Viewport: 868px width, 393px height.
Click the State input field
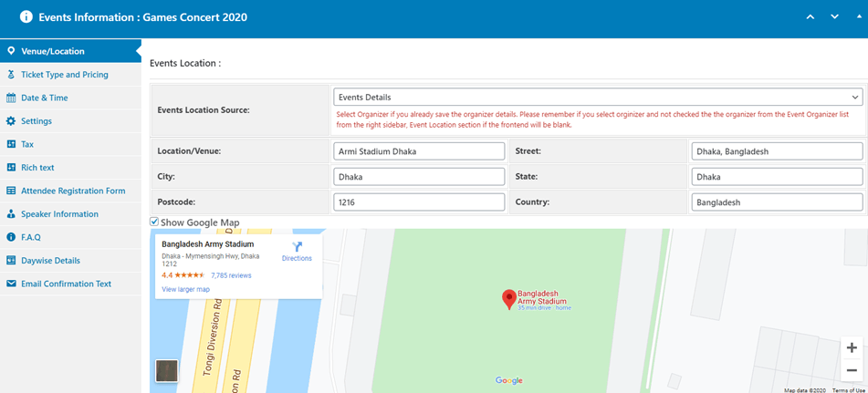coord(778,176)
